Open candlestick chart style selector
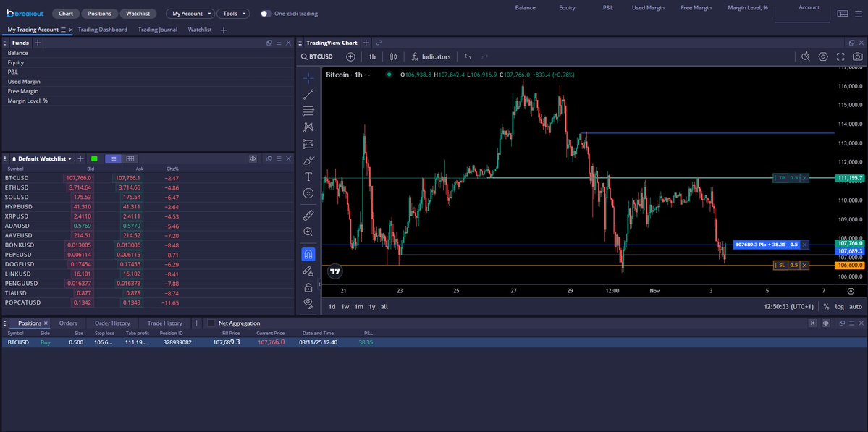The height and width of the screenshot is (432, 868). (x=393, y=56)
